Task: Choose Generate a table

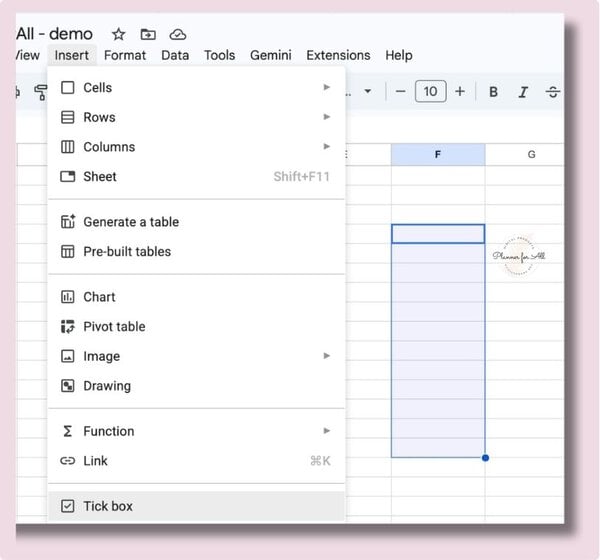Action: (x=196, y=222)
